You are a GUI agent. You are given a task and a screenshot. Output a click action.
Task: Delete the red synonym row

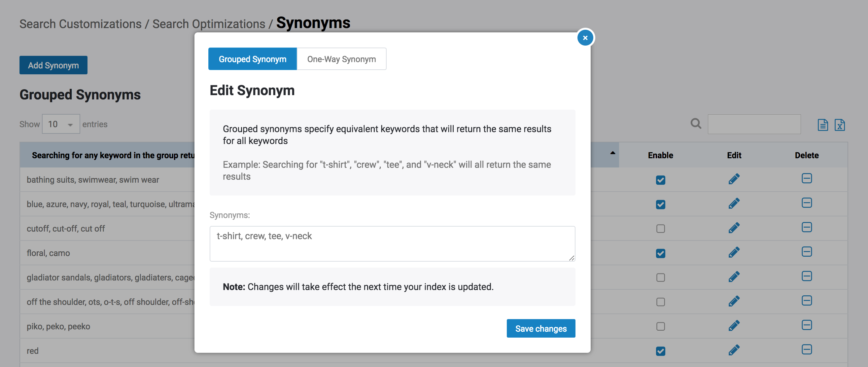806,349
